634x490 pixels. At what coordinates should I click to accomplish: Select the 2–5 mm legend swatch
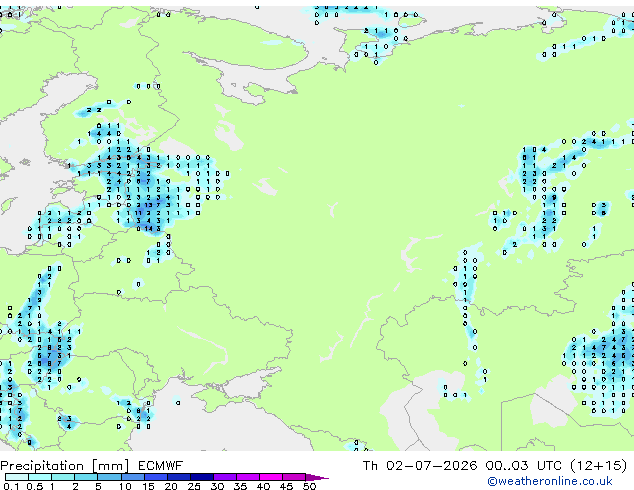point(86,477)
